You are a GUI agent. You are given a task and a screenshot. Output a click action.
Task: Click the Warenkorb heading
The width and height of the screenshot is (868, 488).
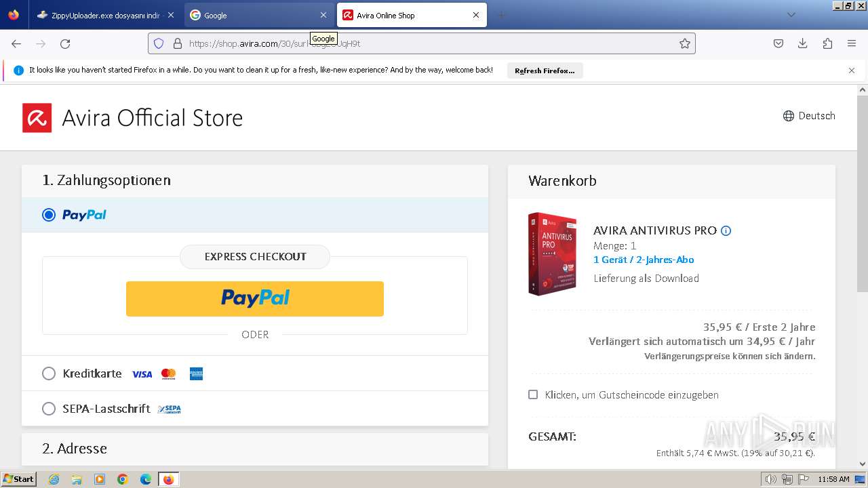(x=562, y=181)
